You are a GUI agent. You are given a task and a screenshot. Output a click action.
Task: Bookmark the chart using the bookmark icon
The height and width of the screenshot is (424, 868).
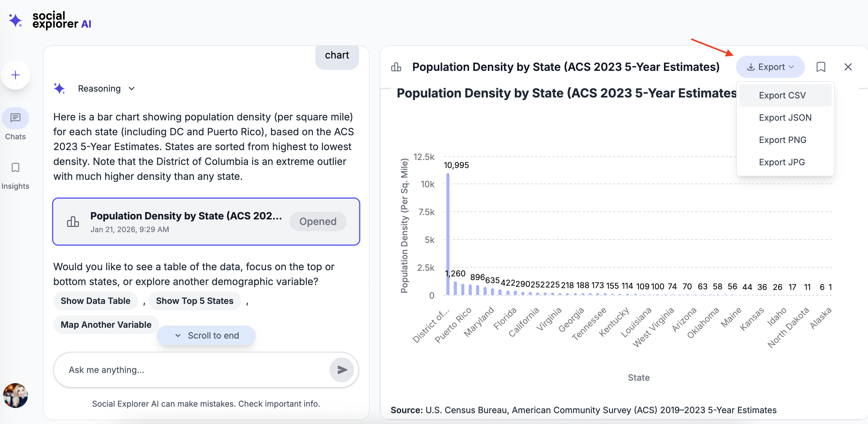pos(821,67)
